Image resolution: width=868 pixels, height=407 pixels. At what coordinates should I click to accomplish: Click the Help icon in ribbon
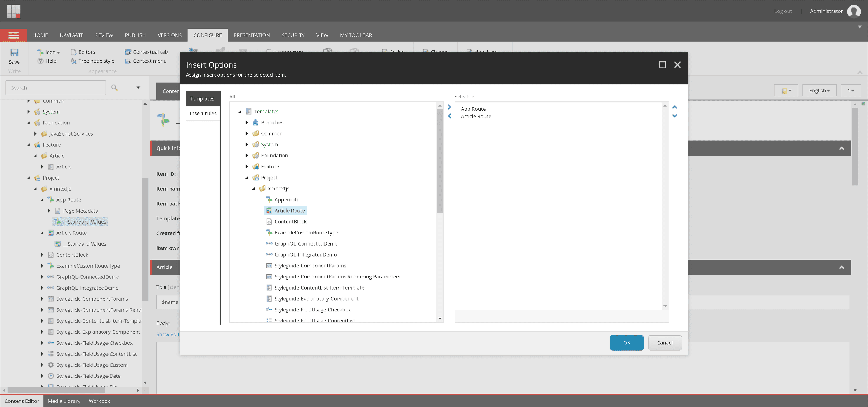(40, 61)
